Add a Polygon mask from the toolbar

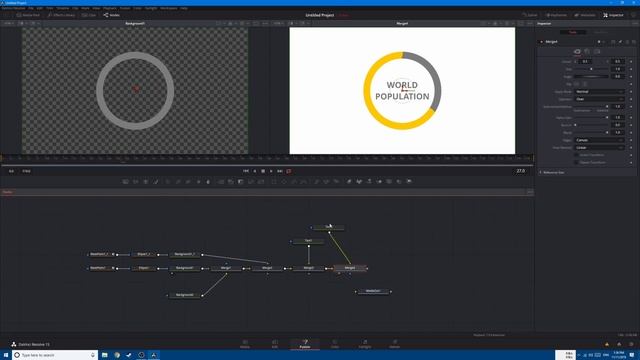(x=294, y=181)
